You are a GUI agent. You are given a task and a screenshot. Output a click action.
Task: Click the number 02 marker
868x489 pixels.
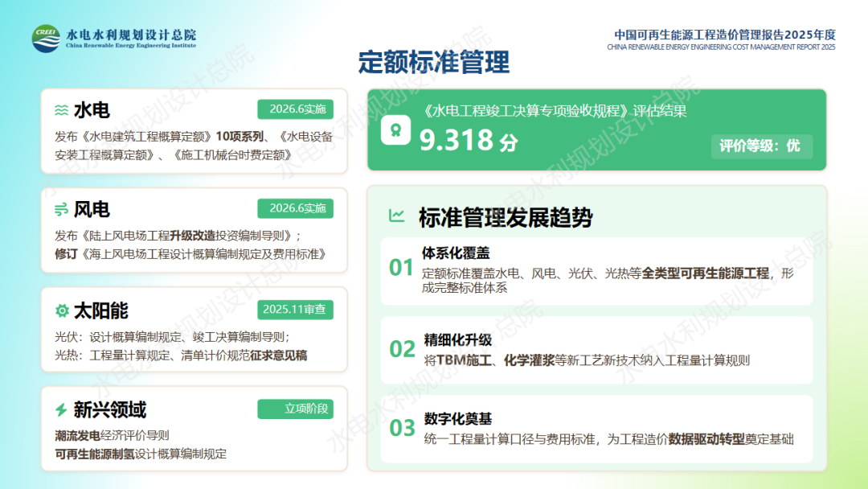pos(402,349)
